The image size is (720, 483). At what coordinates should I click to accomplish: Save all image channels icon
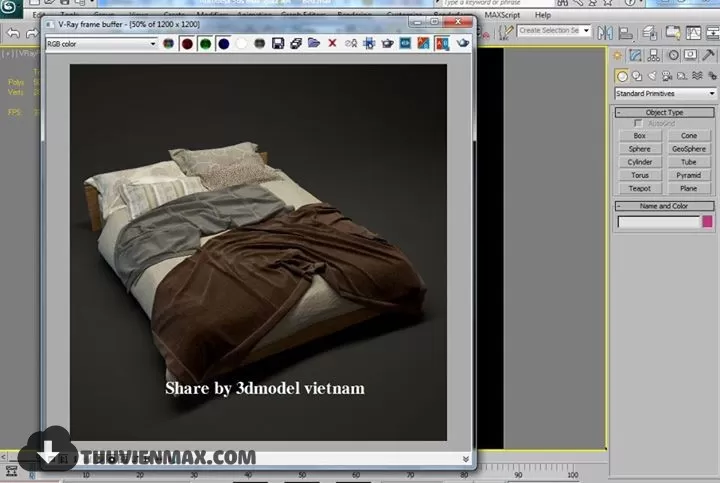tap(296, 44)
